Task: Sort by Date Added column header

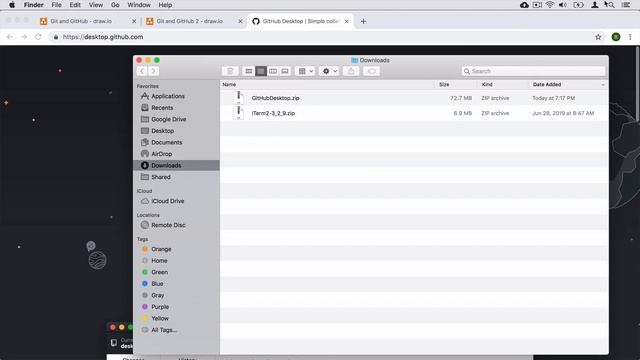Action: tap(547, 84)
